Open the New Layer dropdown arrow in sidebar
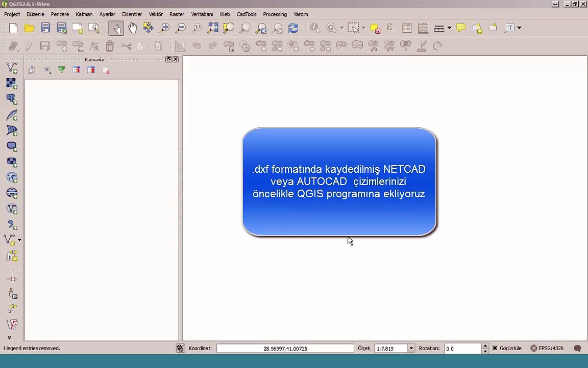Image resolution: width=588 pixels, height=368 pixels. [19, 240]
